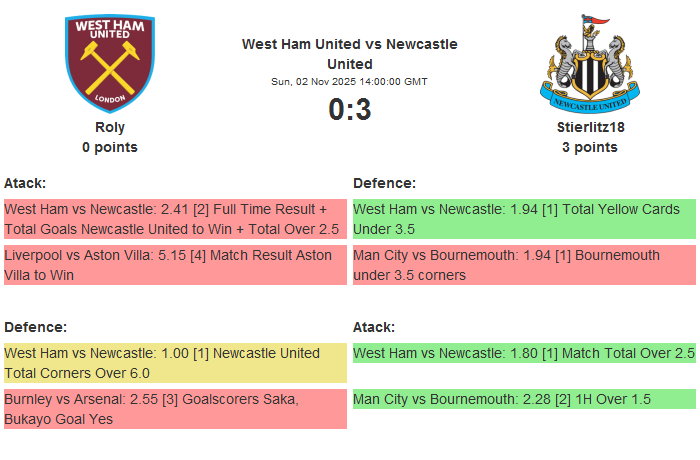This screenshot has width=700, height=460.
Task: Click the Atack heading above Roly's bets
Action: pyautogui.click(x=25, y=183)
